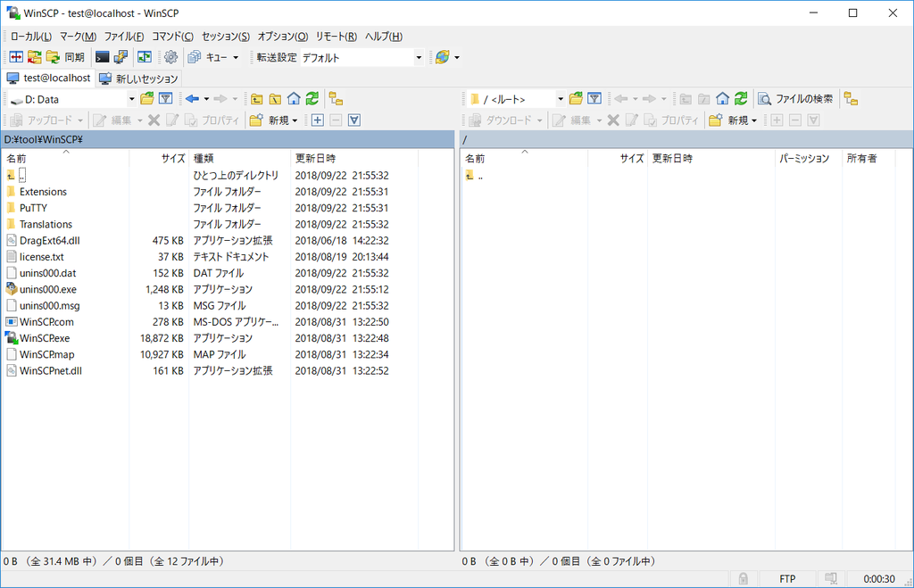The height and width of the screenshot is (588, 914).
Task: Open the オプション menu
Action: (283, 36)
